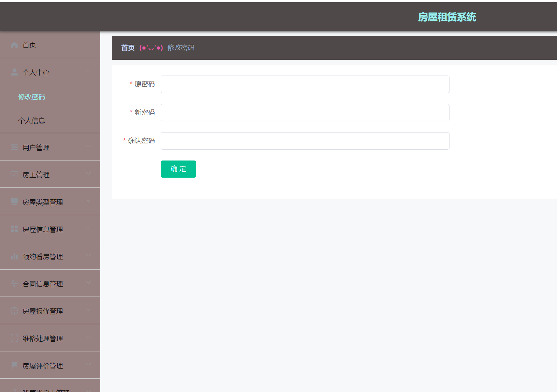Open the 首页 sidebar menu item

(x=50, y=45)
